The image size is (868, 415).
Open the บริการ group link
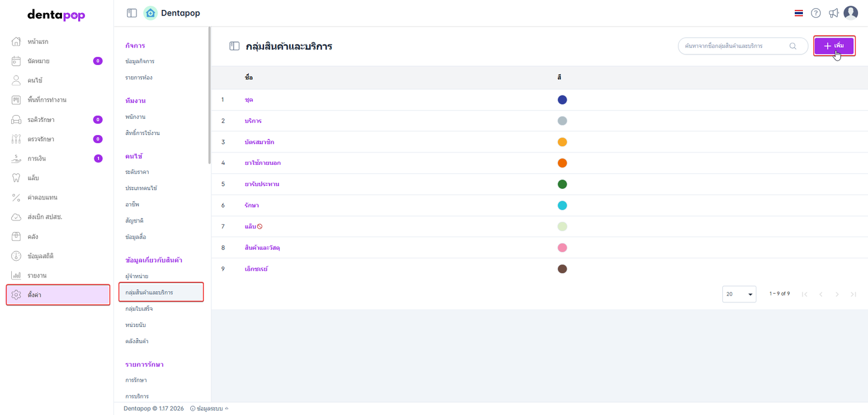(x=253, y=121)
